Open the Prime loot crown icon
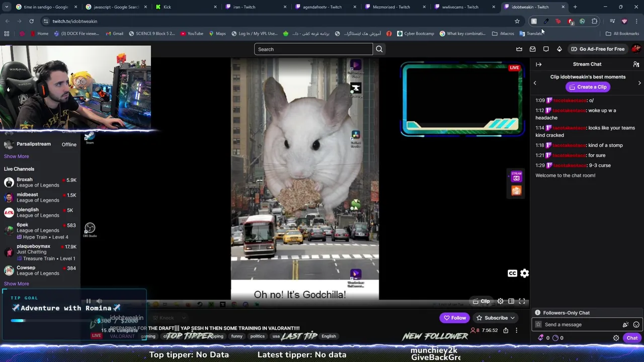Screen dimensions: 644x362 click(x=519, y=49)
